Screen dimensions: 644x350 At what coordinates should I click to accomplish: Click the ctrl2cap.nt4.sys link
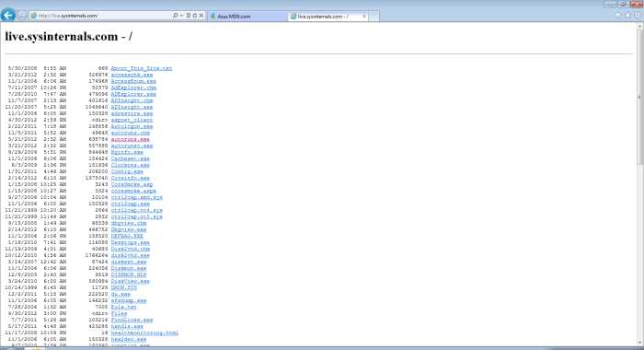click(137, 210)
